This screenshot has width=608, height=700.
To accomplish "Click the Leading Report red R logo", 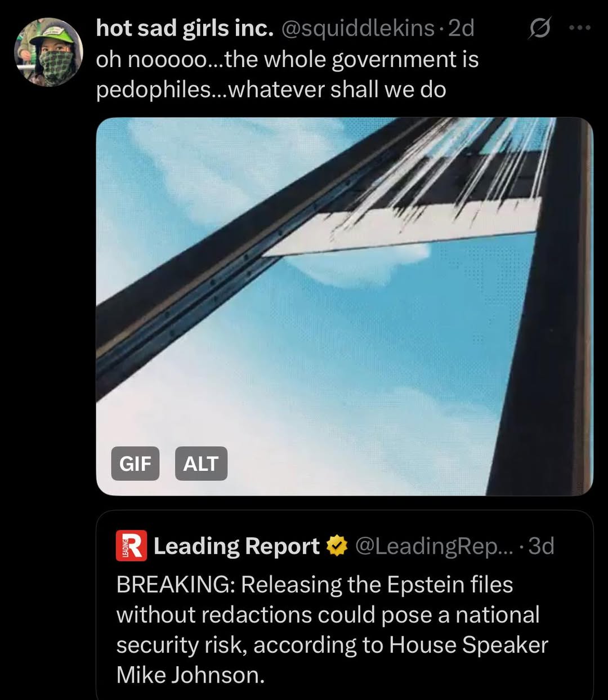I will pos(131,546).
